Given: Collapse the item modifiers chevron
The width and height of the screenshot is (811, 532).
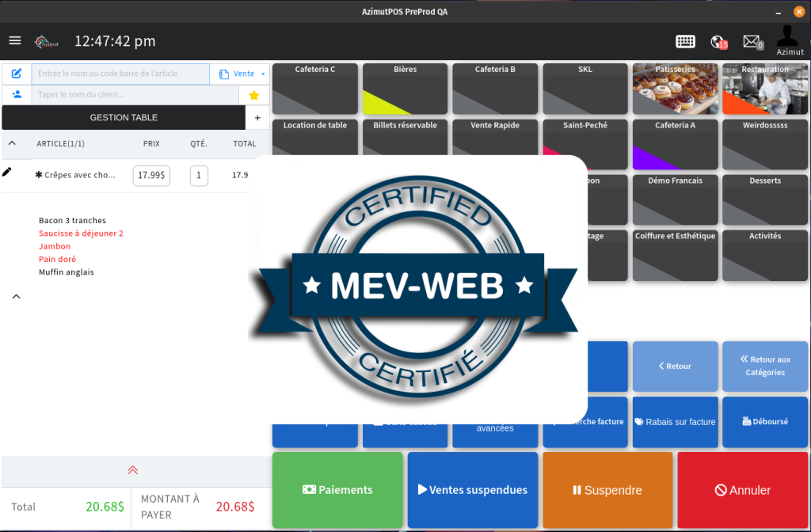Looking at the screenshot, I should pyautogui.click(x=16, y=297).
